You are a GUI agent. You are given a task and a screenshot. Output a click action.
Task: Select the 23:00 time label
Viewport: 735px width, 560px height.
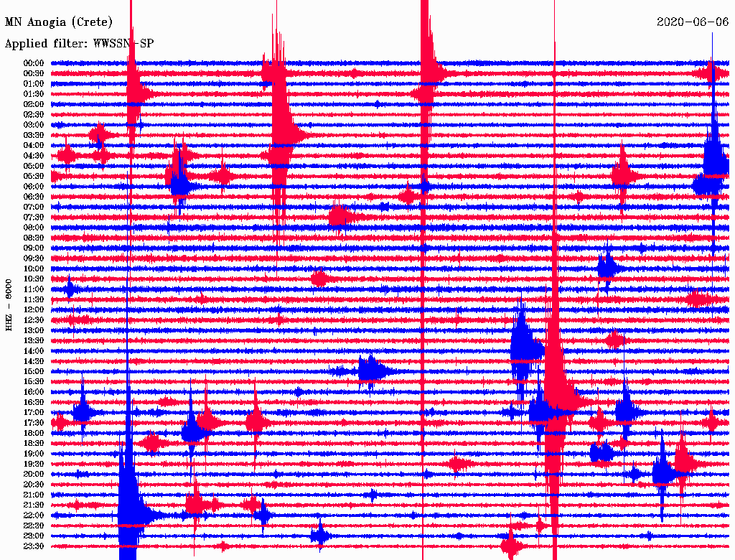pyautogui.click(x=34, y=536)
